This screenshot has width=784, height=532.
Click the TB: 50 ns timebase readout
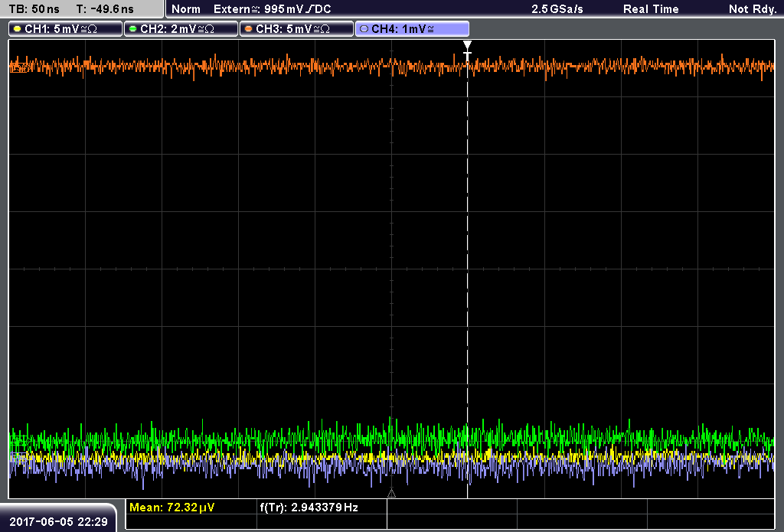pos(34,9)
